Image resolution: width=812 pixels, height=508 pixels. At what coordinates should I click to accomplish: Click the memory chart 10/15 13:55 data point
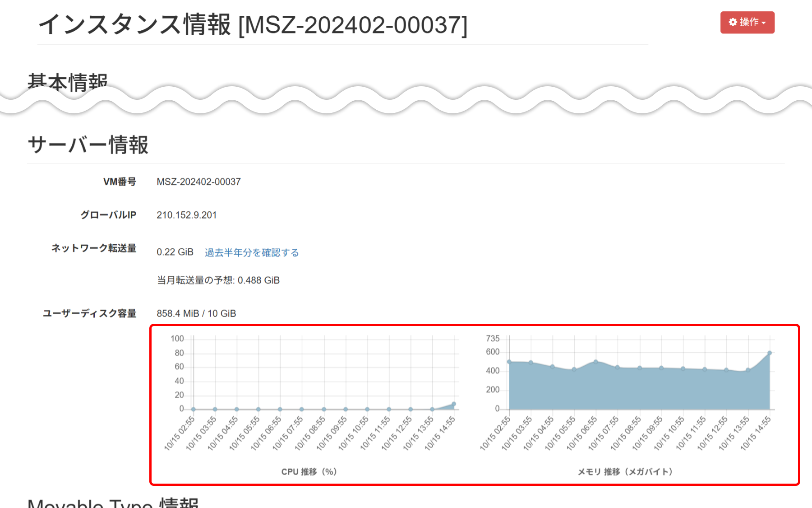click(748, 370)
